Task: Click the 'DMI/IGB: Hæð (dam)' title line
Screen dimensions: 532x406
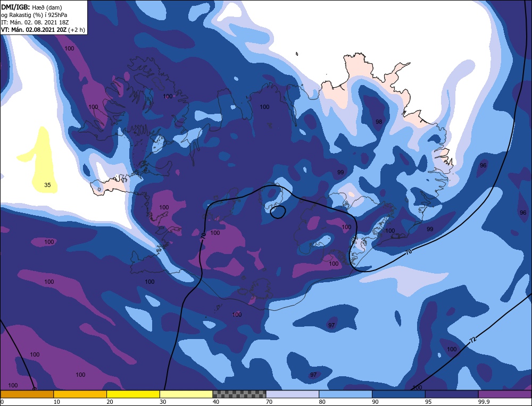Action: click(31, 7)
